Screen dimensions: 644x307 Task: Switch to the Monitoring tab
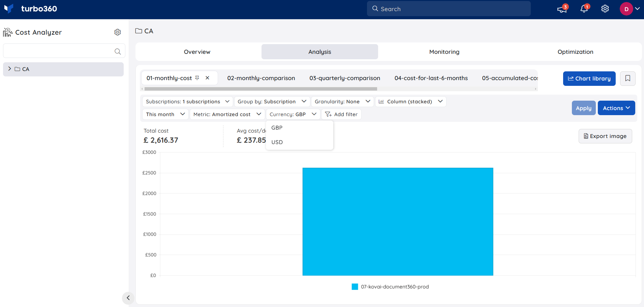coord(444,52)
